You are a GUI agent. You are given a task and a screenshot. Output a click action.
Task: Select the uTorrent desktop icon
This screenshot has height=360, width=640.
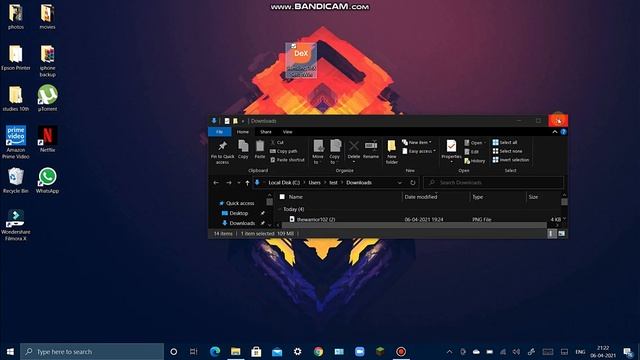pyautogui.click(x=47, y=98)
